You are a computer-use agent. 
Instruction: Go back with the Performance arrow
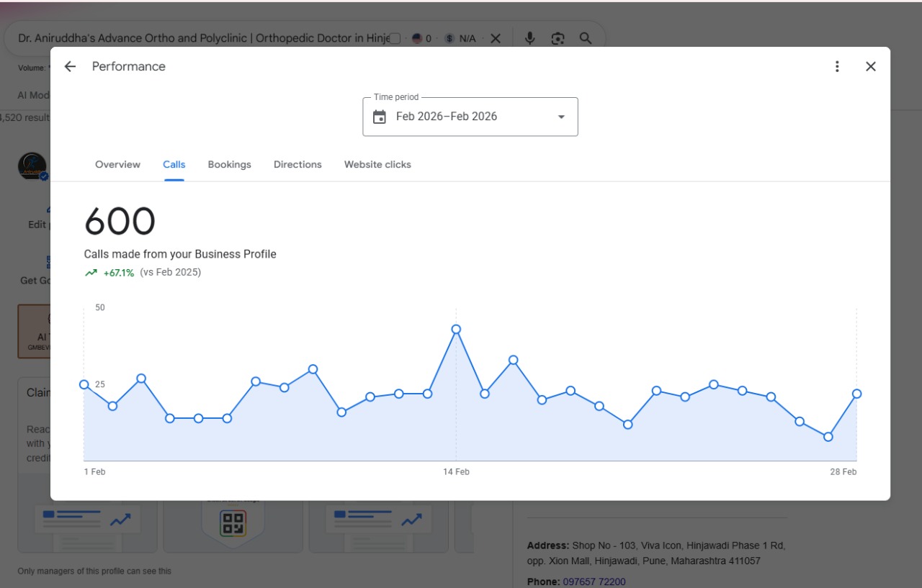click(x=70, y=66)
